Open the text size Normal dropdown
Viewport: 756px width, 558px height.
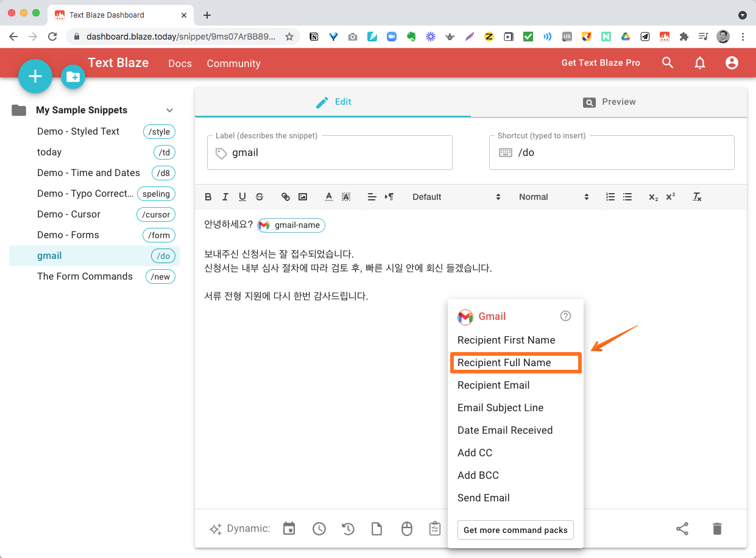pos(554,197)
